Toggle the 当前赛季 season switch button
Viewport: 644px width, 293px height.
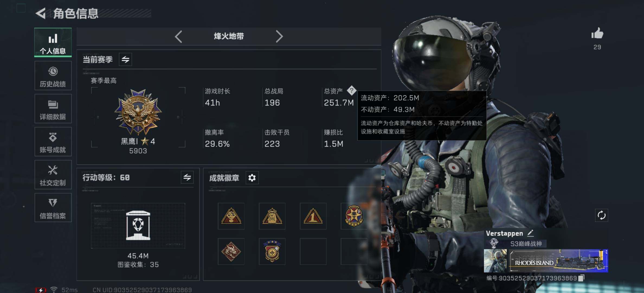coord(125,59)
